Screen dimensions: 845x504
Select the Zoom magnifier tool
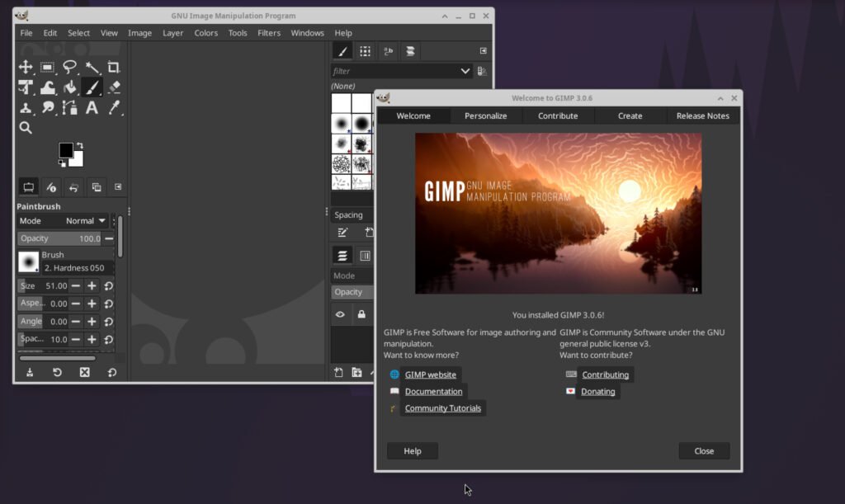coord(26,128)
